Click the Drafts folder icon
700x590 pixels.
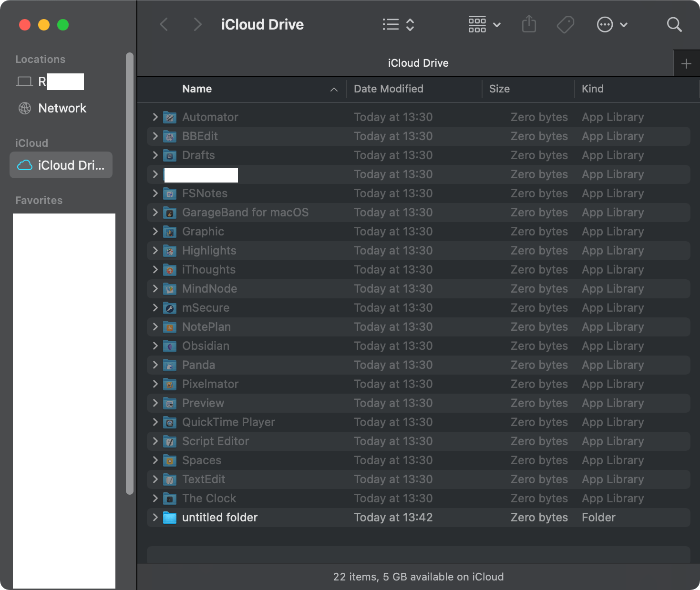[170, 155]
